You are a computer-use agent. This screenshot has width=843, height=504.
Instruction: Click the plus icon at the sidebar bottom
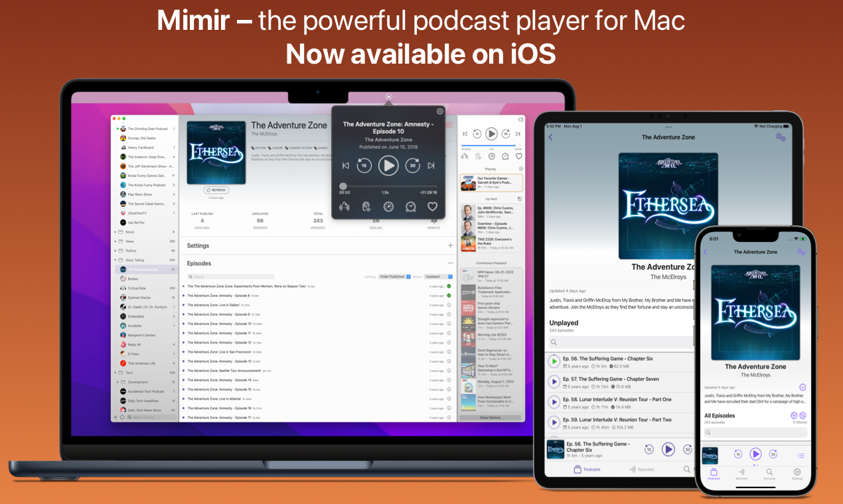pos(115,417)
